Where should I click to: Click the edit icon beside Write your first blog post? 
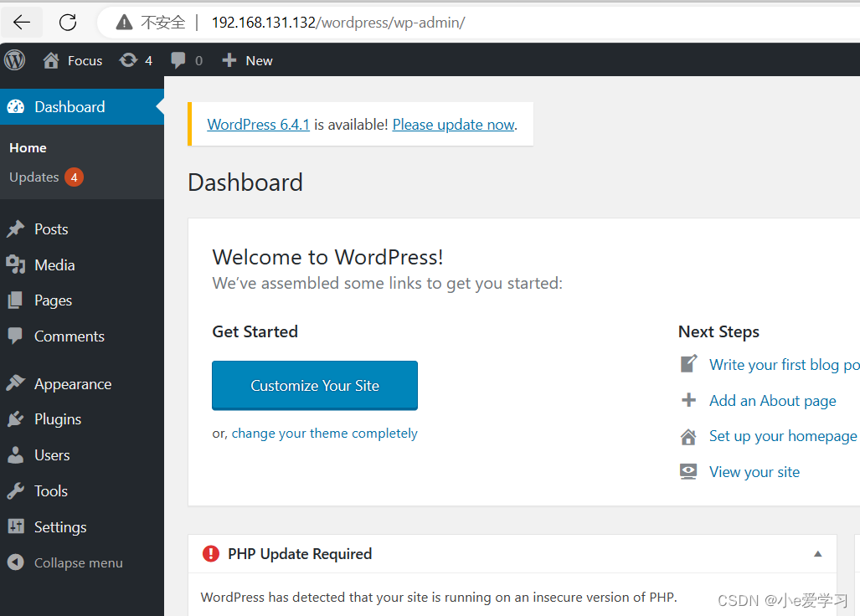click(x=689, y=364)
